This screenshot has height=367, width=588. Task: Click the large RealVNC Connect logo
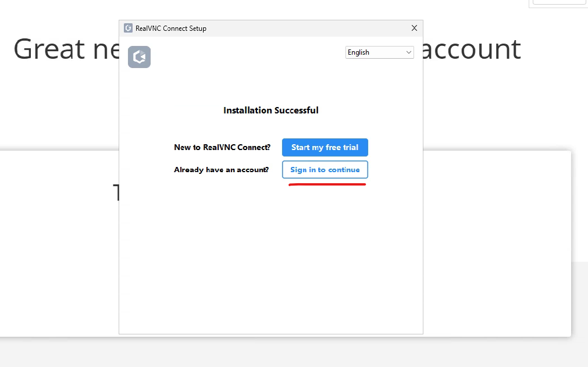[139, 57]
